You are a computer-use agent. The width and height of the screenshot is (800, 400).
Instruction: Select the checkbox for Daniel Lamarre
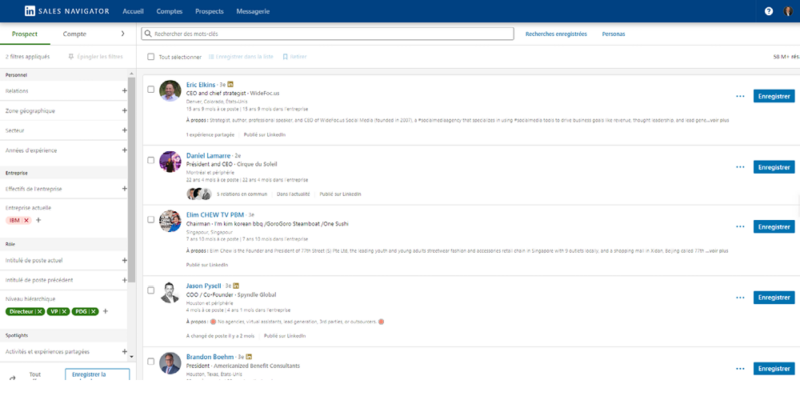click(x=151, y=160)
